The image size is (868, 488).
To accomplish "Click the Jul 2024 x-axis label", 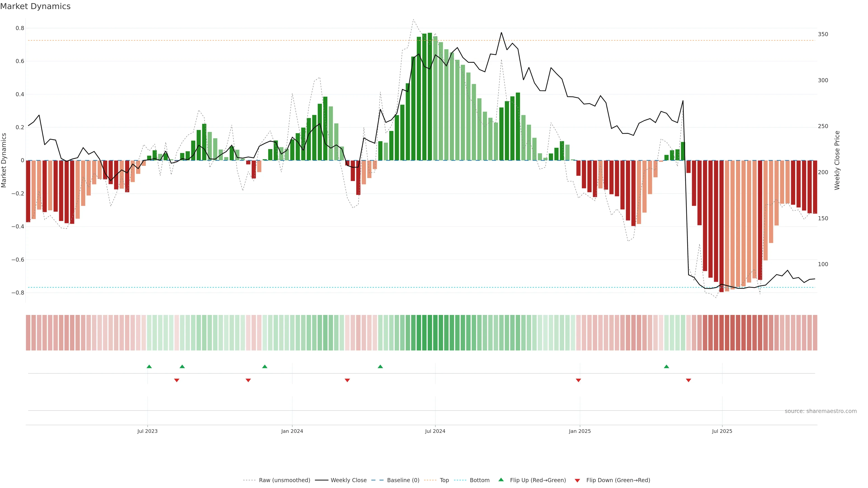I will click(435, 431).
